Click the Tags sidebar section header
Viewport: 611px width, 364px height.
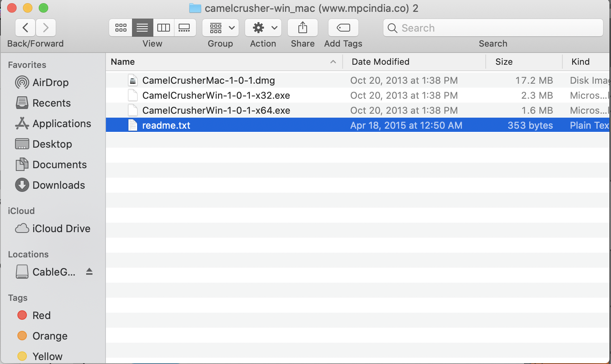coord(18,298)
